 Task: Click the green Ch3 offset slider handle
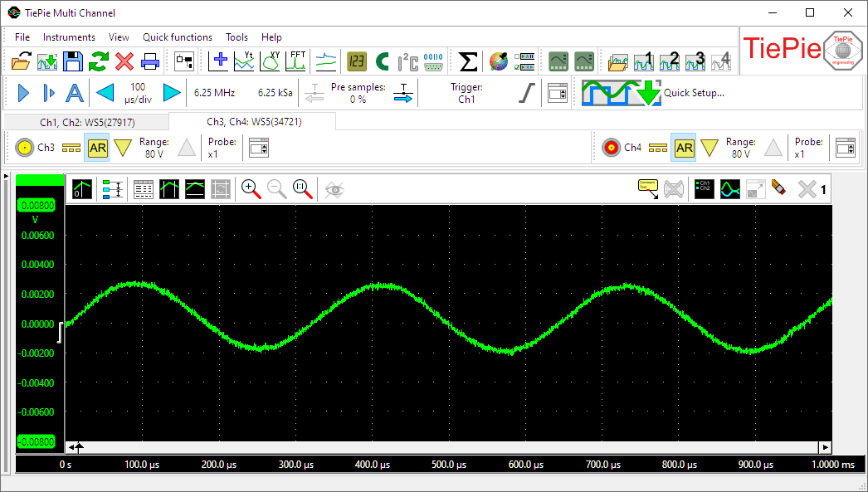pyautogui.click(x=39, y=178)
